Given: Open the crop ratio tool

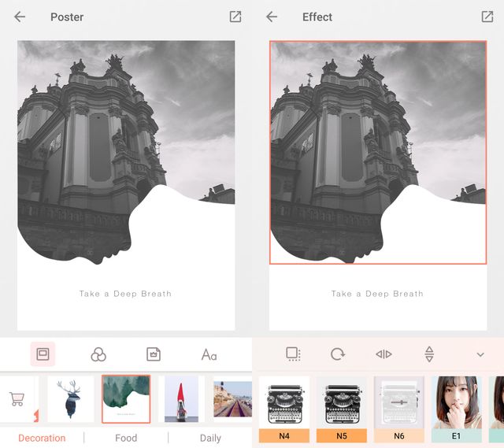Looking at the screenshot, I should tap(293, 354).
